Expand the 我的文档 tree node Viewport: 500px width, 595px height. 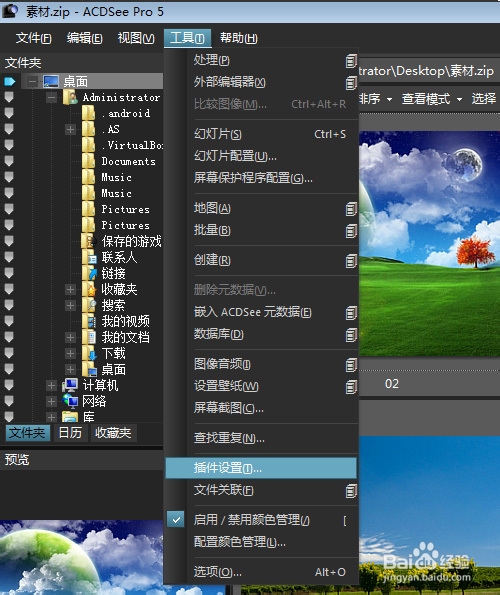point(70,337)
